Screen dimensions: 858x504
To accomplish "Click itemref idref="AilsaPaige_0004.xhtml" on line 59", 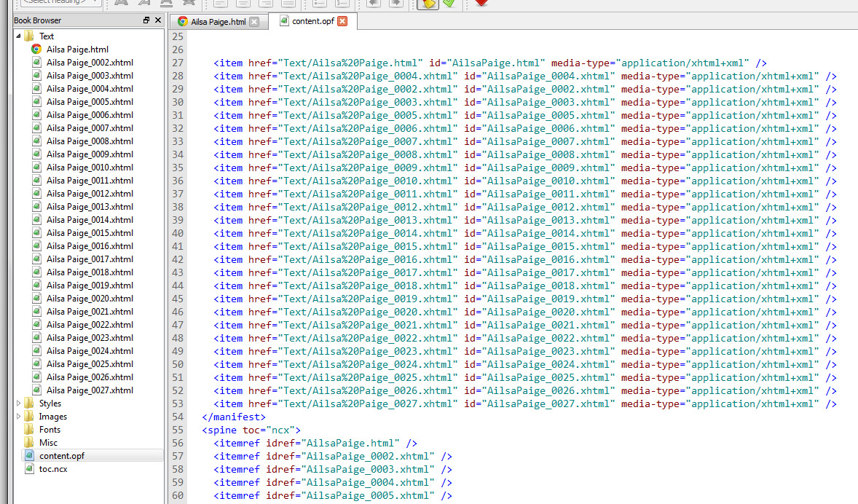I will pyautogui.click(x=333, y=483).
